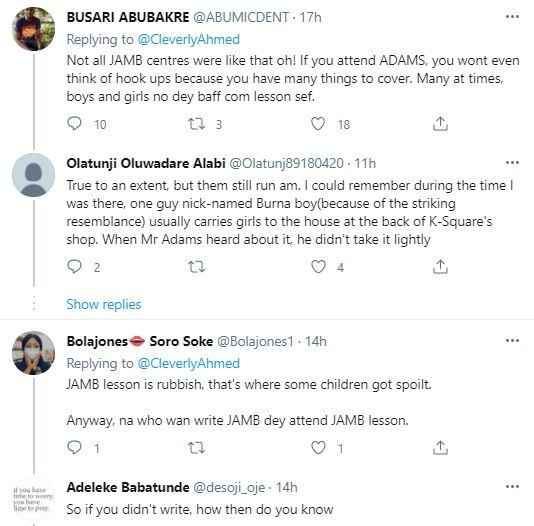The width and height of the screenshot is (534, 526).
Task: Open more options on Adeleke Babatunde's tweet
Action: pyautogui.click(x=512, y=487)
